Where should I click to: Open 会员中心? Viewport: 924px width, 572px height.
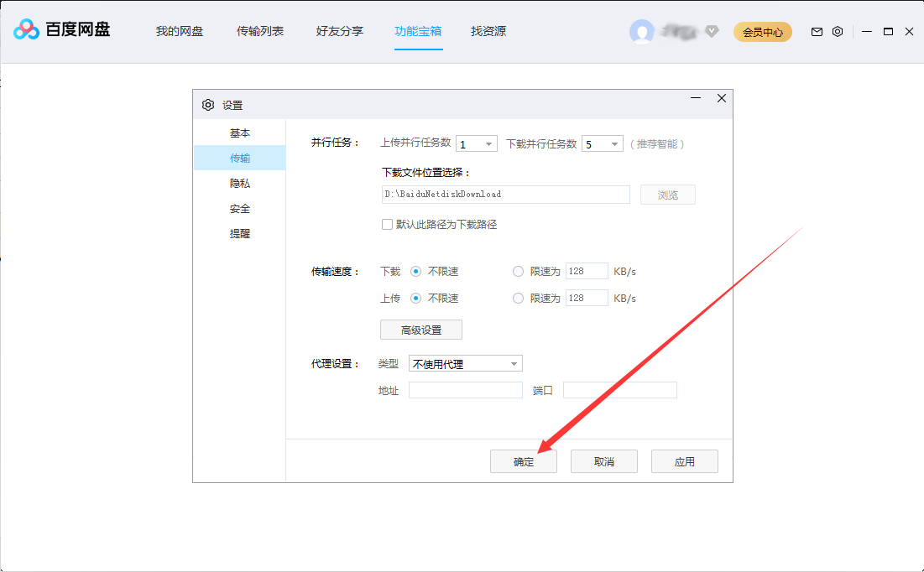pos(762,30)
